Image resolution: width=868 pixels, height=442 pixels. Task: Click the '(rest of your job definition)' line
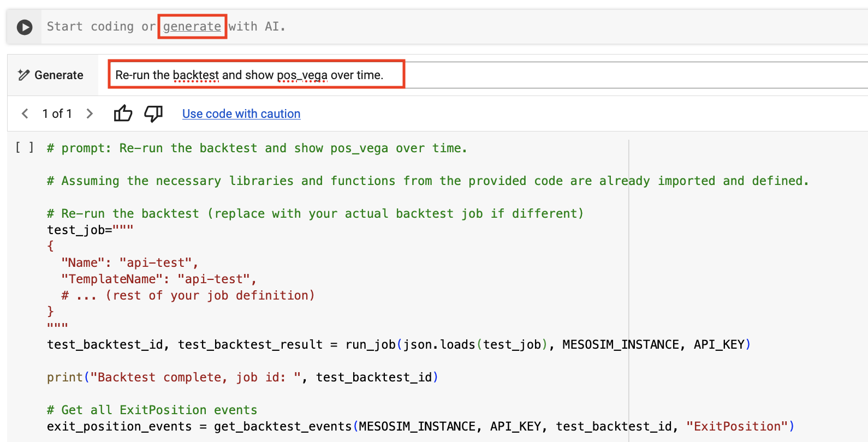(x=210, y=295)
